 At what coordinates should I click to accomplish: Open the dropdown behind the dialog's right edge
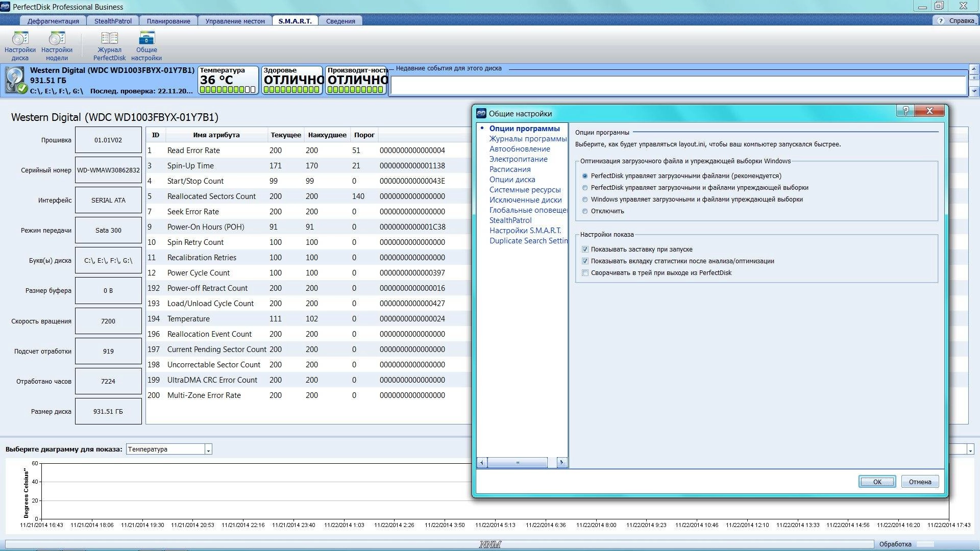[970, 449]
